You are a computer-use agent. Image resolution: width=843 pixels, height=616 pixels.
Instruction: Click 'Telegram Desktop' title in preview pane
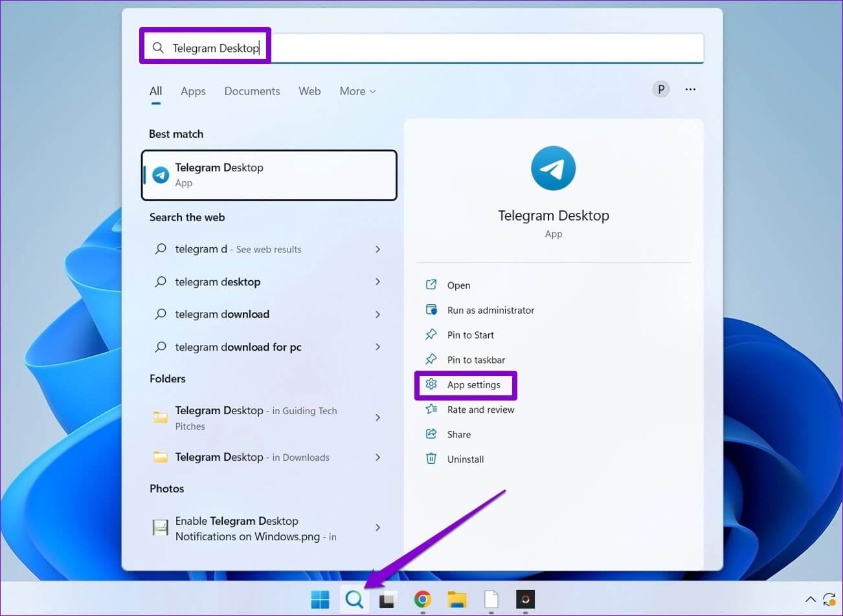point(554,215)
